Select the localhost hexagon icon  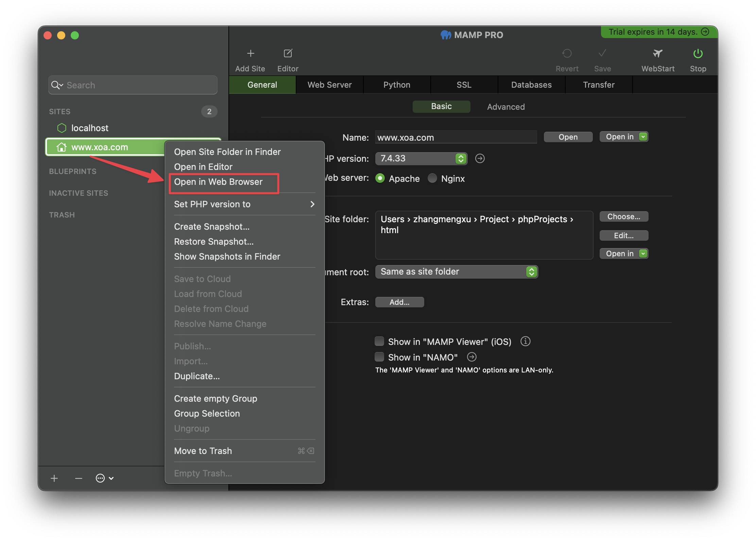(x=62, y=128)
